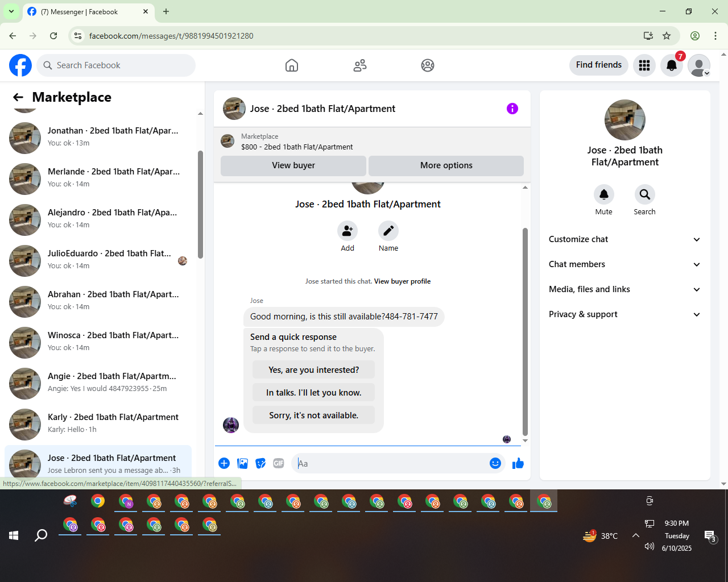The width and height of the screenshot is (728, 582).
Task: Open Chrome tab search dropdown arrow
Action: click(x=11, y=11)
